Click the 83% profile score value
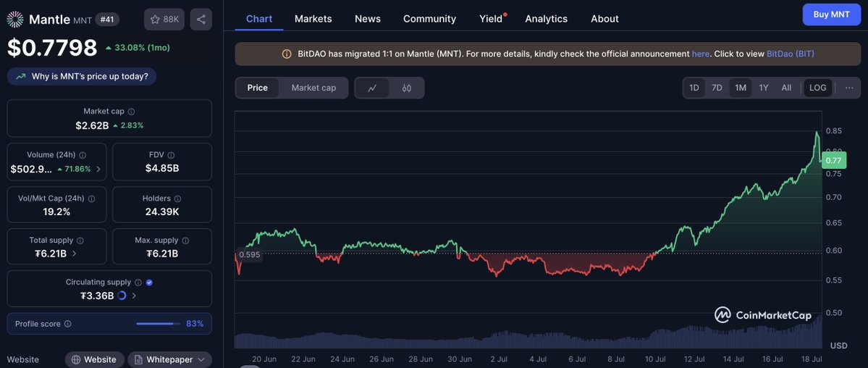The width and height of the screenshot is (868, 368). [x=195, y=324]
